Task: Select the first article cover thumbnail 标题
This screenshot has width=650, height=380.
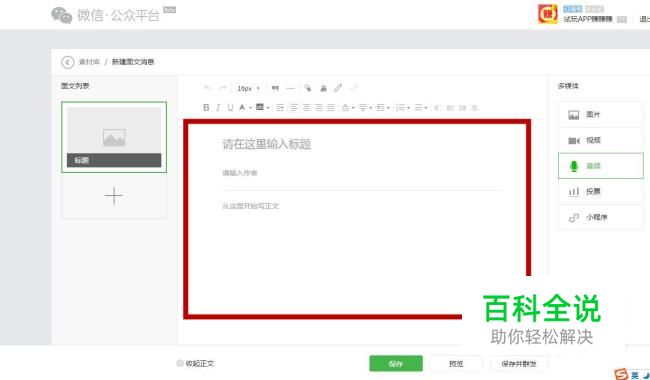Action: [x=114, y=137]
